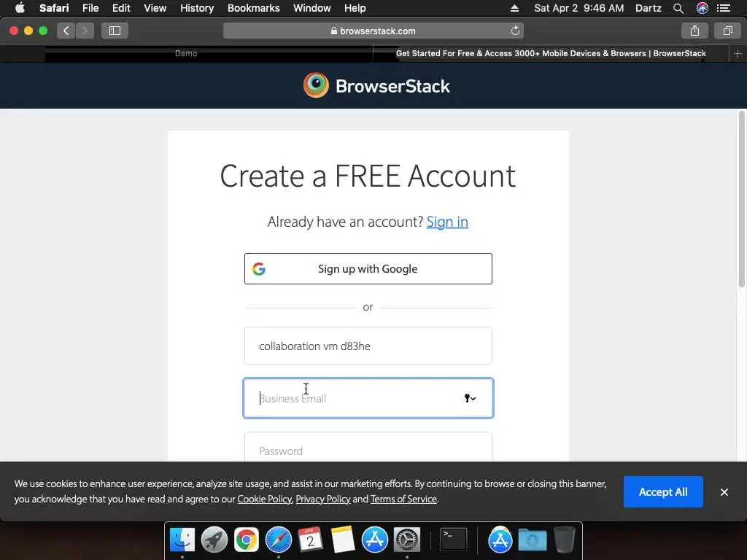Open App Store icon left of System Preferences
This screenshot has width=747, height=560.
[x=375, y=540]
